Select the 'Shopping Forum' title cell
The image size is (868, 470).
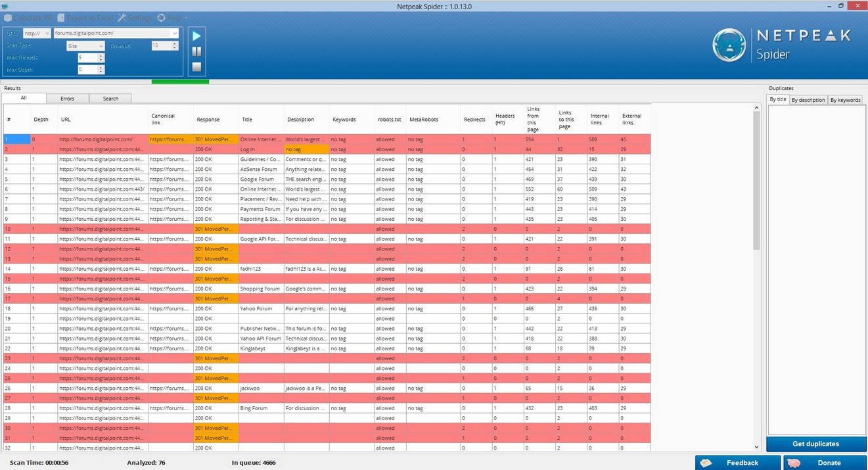point(261,289)
